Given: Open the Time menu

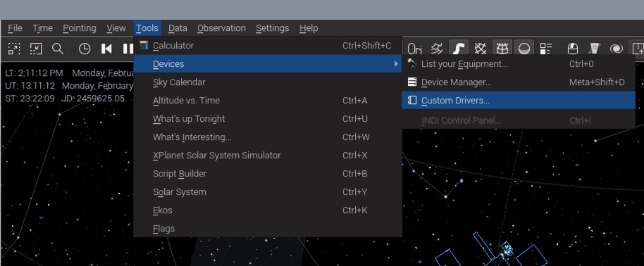Looking at the screenshot, I should pos(43,28).
